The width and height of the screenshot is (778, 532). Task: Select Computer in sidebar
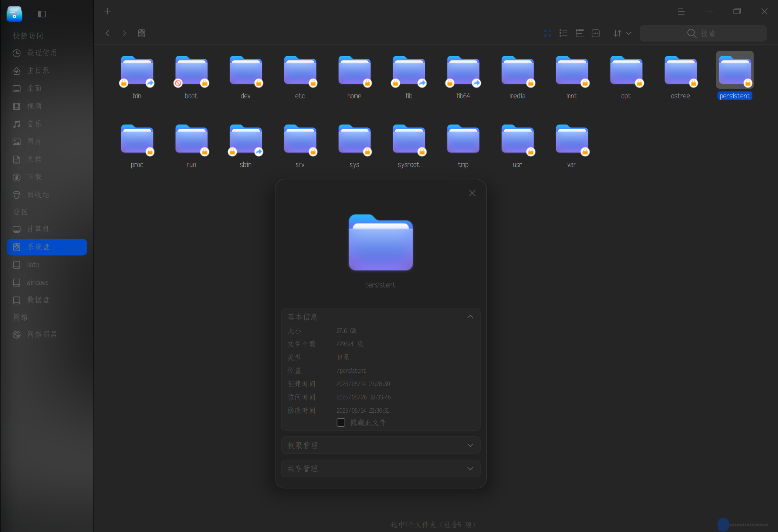click(x=47, y=229)
